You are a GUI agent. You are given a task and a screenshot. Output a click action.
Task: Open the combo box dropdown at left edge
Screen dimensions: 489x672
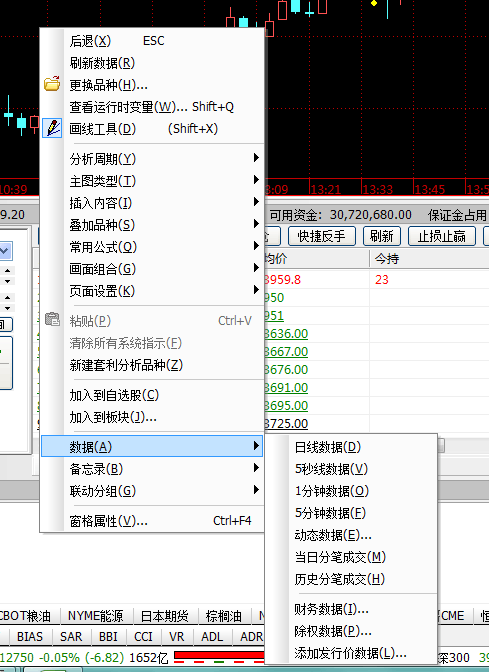point(6,251)
